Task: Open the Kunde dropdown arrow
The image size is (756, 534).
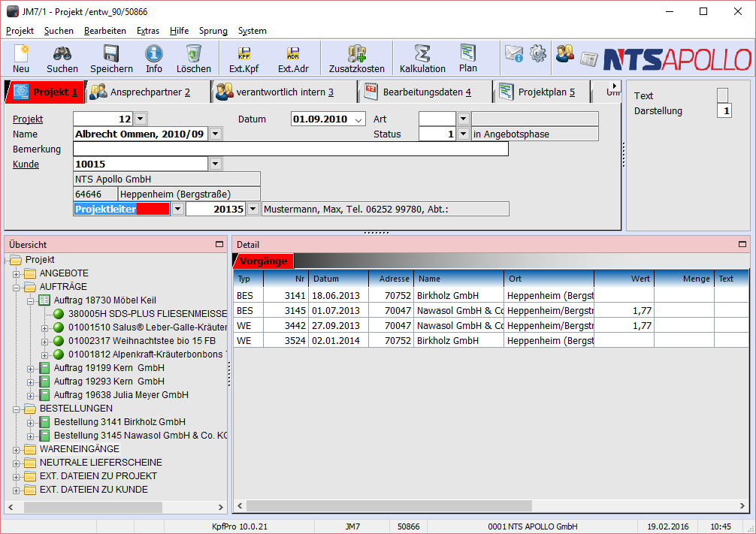Action: click(215, 164)
